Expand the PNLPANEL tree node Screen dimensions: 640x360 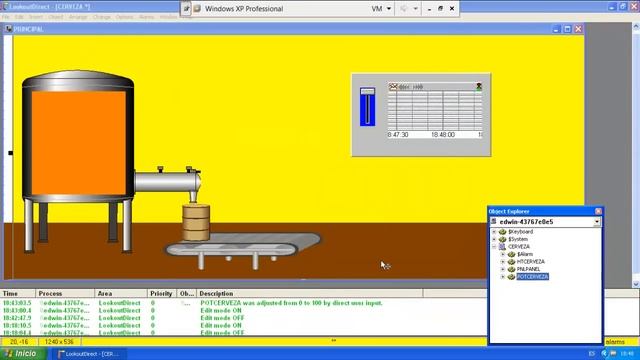click(x=503, y=269)
